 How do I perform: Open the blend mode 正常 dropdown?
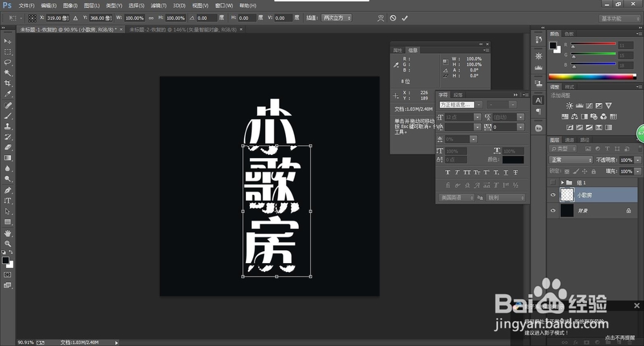click(571, 160)
